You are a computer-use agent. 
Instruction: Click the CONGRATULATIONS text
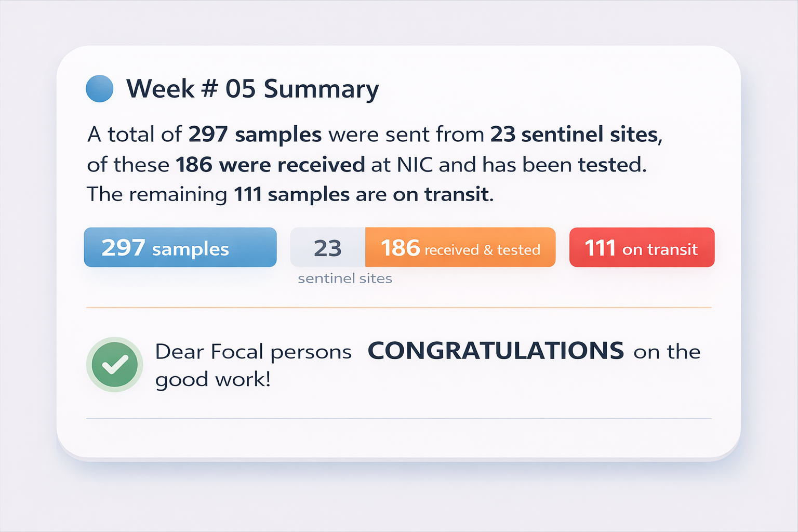point(496,351)
